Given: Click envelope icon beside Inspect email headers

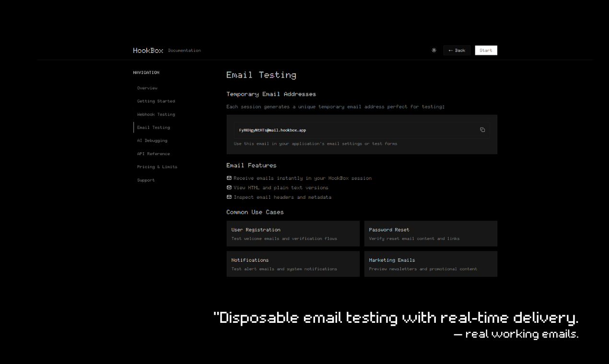Looking at the screenshot, I should click(x=229, y=197).
